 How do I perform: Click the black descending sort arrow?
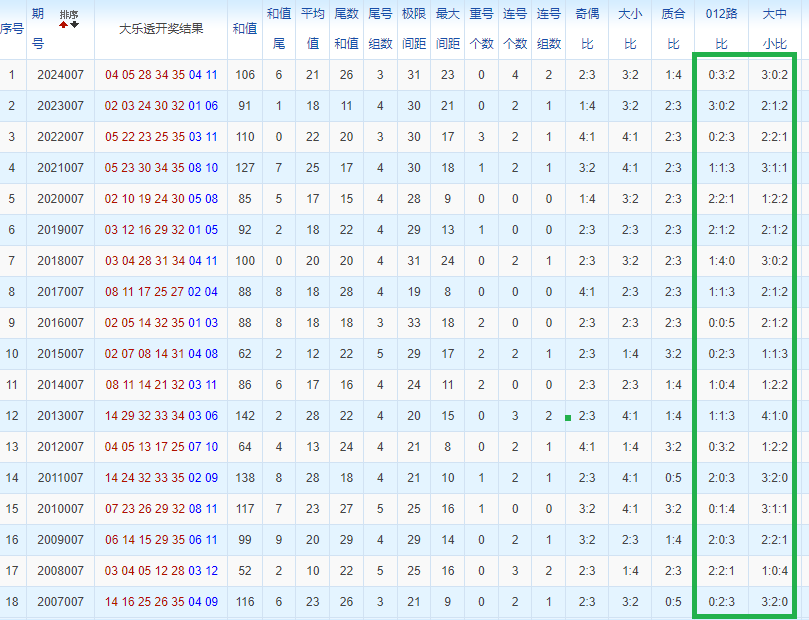tap(75, 24)
